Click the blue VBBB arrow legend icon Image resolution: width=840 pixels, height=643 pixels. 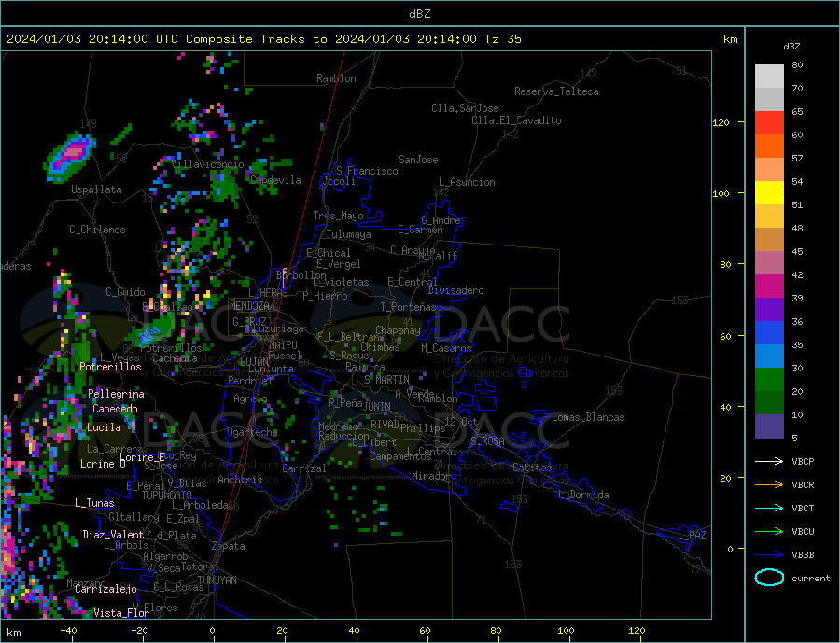click(x=769, y=554)
